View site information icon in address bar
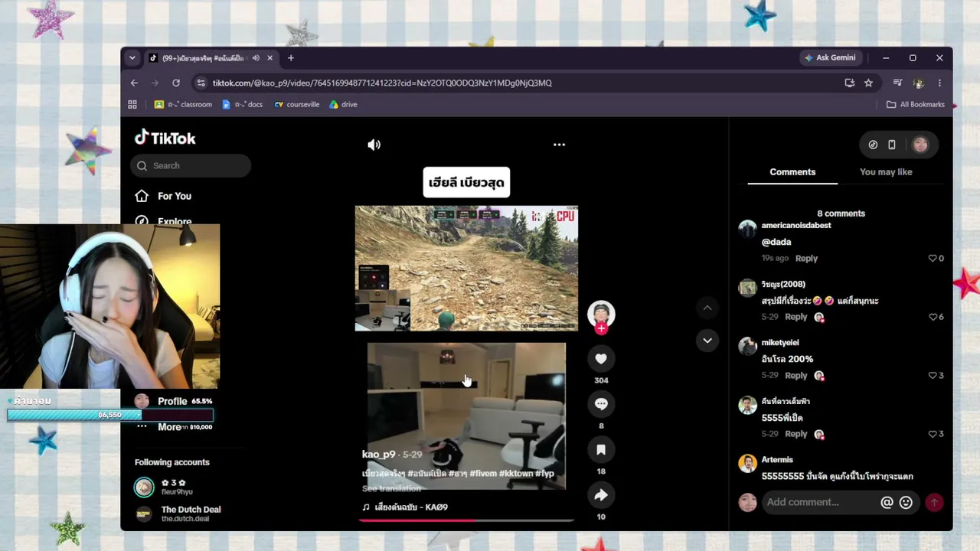Viewport: 980px width, 551px height. pyautogui.click(x=201, y=83)
